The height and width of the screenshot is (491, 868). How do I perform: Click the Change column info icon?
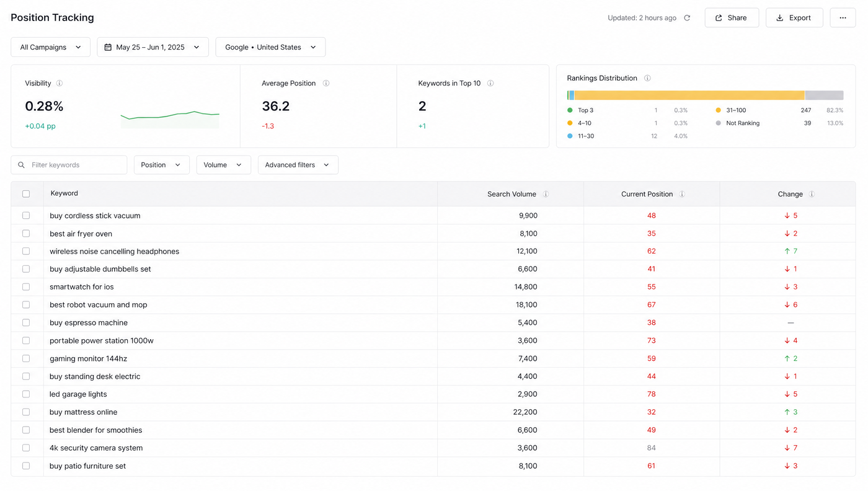click(812, 194)
